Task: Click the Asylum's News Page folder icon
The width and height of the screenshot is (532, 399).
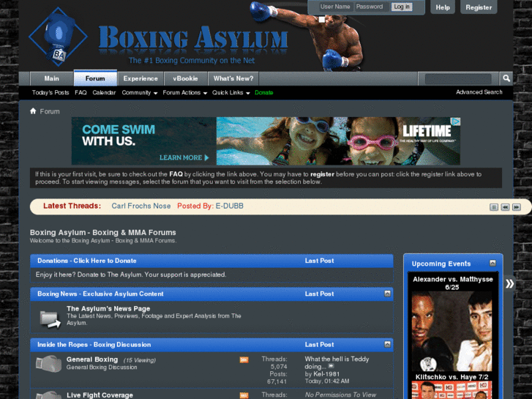Action: [50, 319]
